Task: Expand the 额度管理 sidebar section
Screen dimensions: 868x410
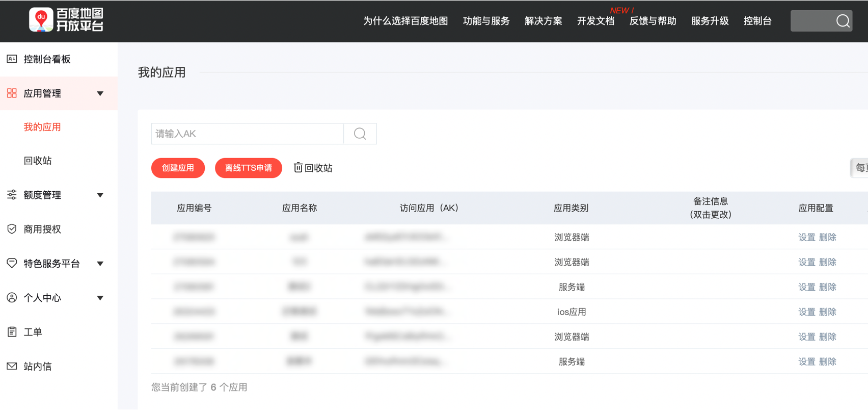Action: pos(100,195)
